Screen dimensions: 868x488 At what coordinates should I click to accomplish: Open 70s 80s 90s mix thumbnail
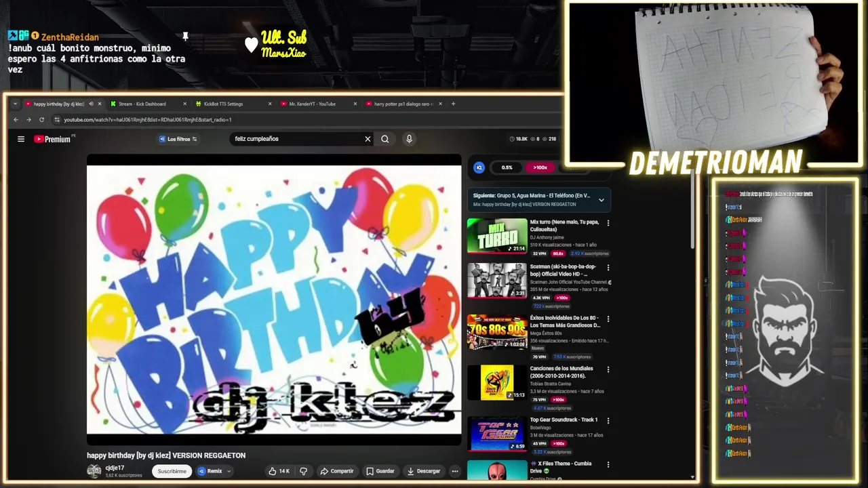pyautogui.click(x=497, y=331)
